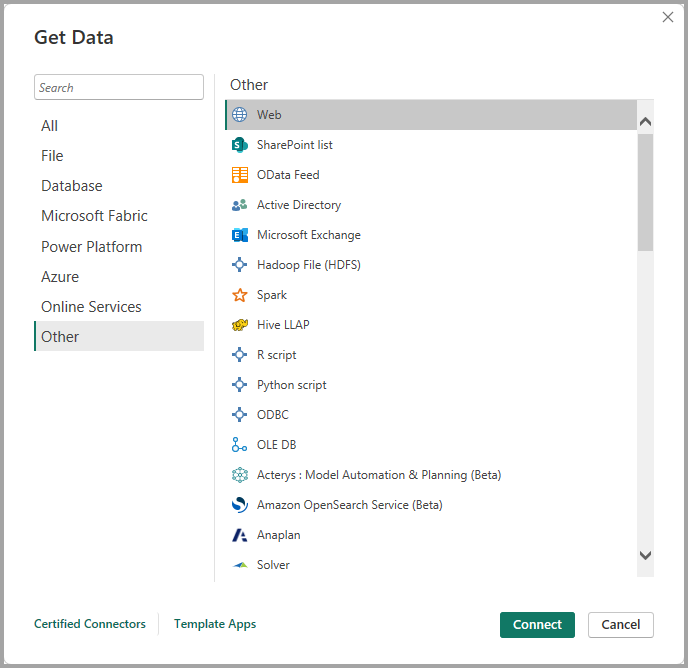Image resolution: width=688 pixels, height=668 pixels.
Task: Click the OData Feed orange icon
Action: 240,175
